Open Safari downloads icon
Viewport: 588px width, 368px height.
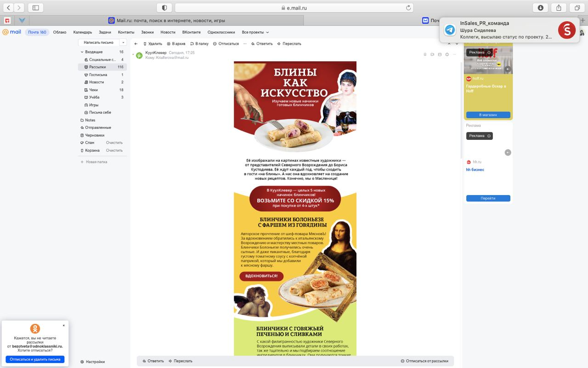tap(541, 8)
